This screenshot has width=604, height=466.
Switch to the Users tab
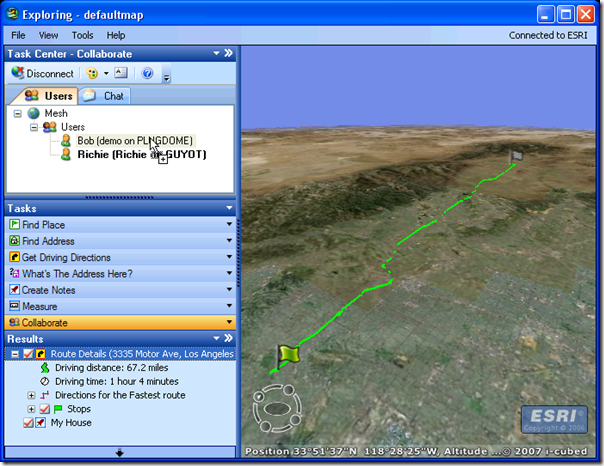[48, 96]
